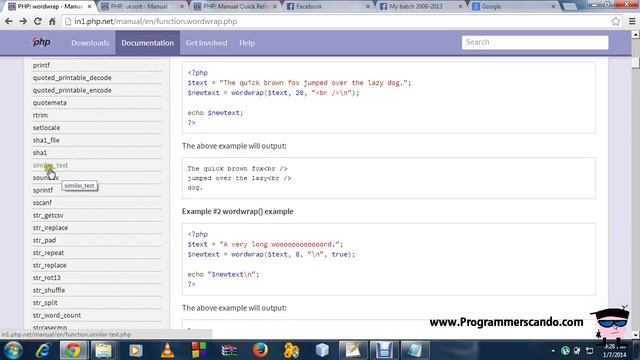
Task: Open the notepad with pencil taskbar app
Action: click(353, 350)
